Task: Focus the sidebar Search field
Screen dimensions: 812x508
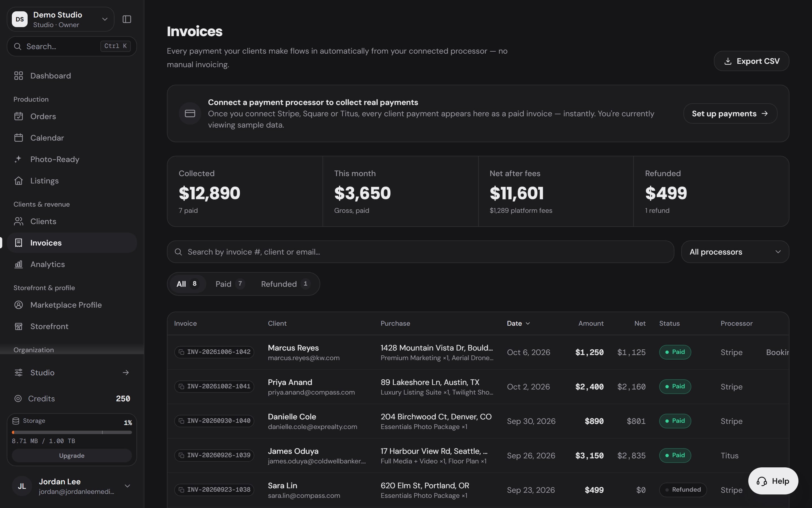Action: coord(72,46)
